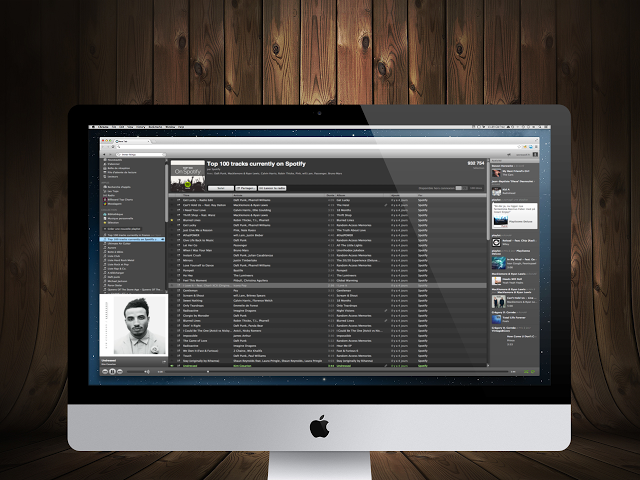
Task: Focus the Spotify search field
Action: click(x=141, y=155)
